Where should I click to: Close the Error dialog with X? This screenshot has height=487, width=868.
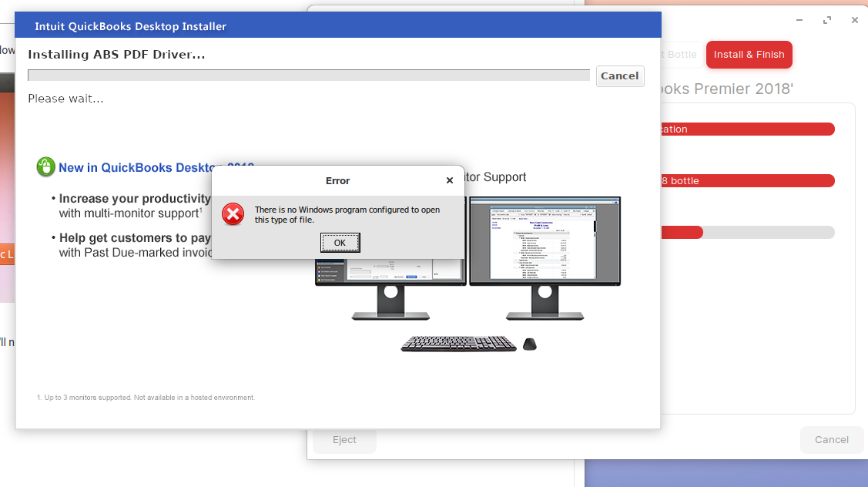point(450,180)
